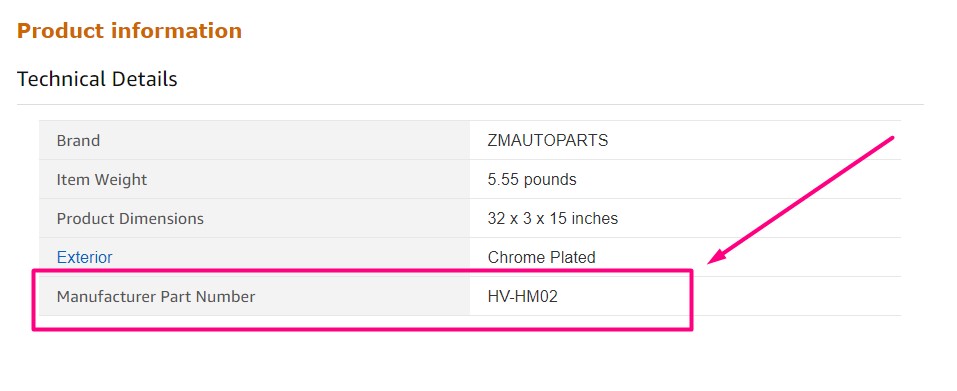Click the pink arrow's tail end
Viewport: 957px width, 391px height.
pos(890,139)
